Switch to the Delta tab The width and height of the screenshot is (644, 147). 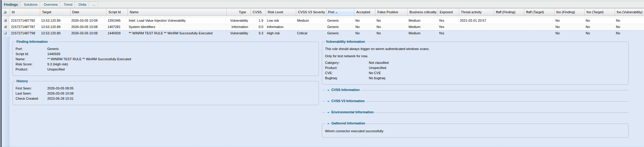(82, 5)
